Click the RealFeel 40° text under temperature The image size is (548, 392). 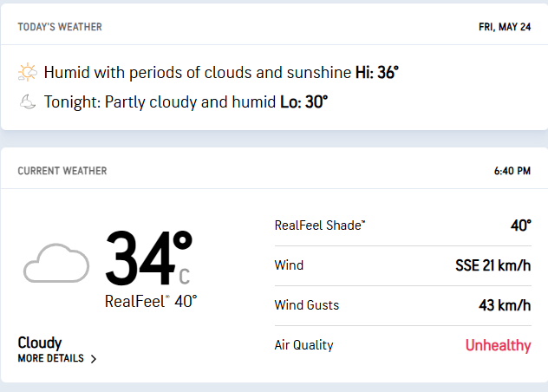click(x=151, y=302)
